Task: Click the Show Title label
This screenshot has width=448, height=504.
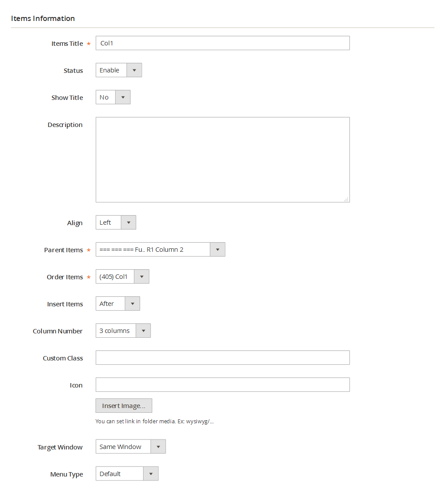Action: click(67, 97)
